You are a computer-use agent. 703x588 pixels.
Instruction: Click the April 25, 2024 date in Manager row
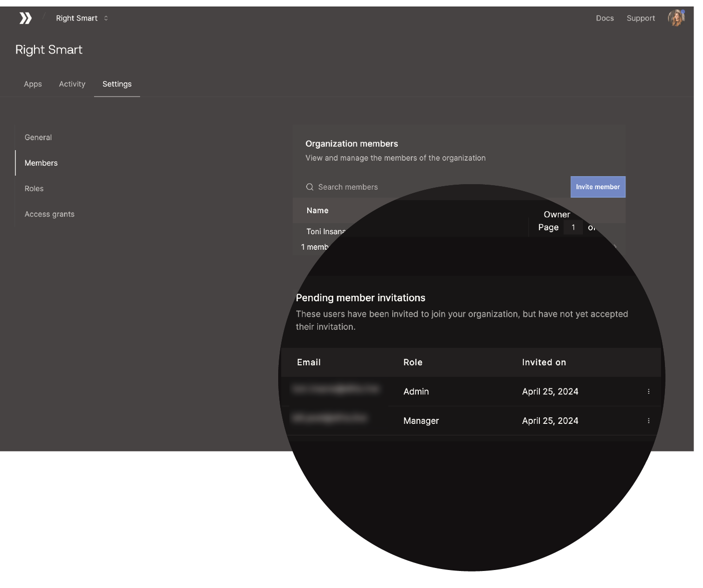[x=550, y=421]
